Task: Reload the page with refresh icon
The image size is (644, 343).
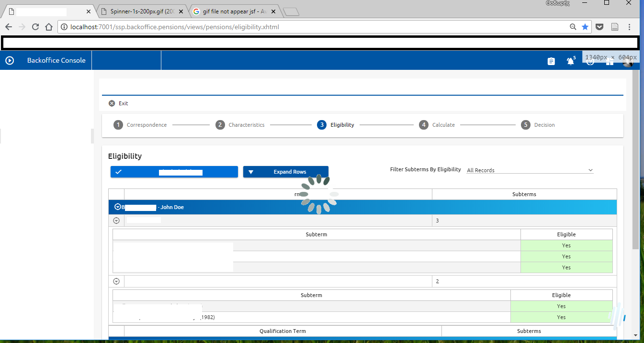Action: (35, 27)
